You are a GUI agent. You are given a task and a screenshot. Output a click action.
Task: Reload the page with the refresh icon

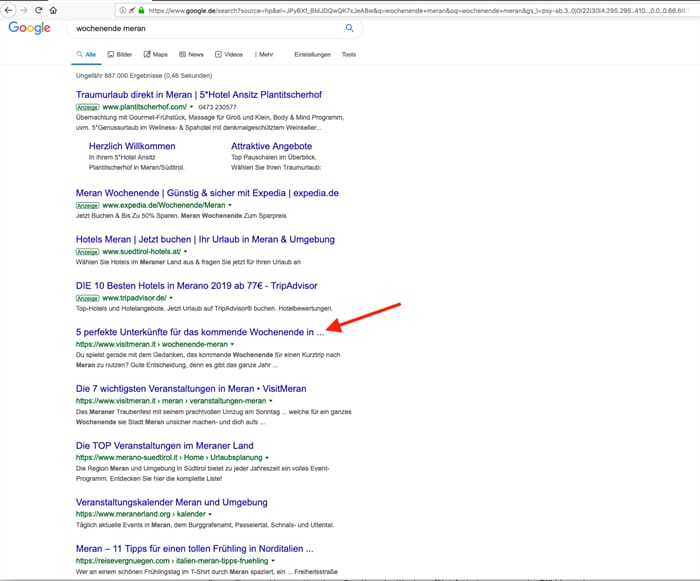pos(38,10)
